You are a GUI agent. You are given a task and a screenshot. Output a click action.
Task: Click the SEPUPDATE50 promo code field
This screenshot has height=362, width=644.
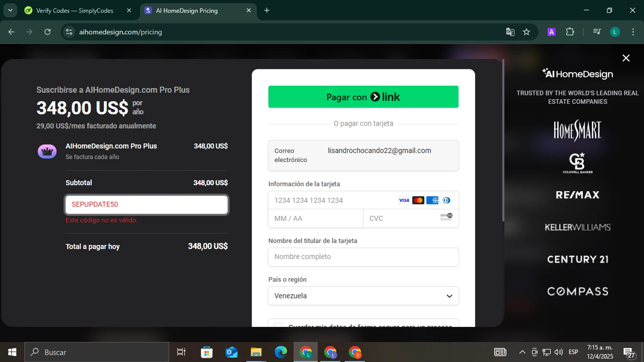[146, 205]
